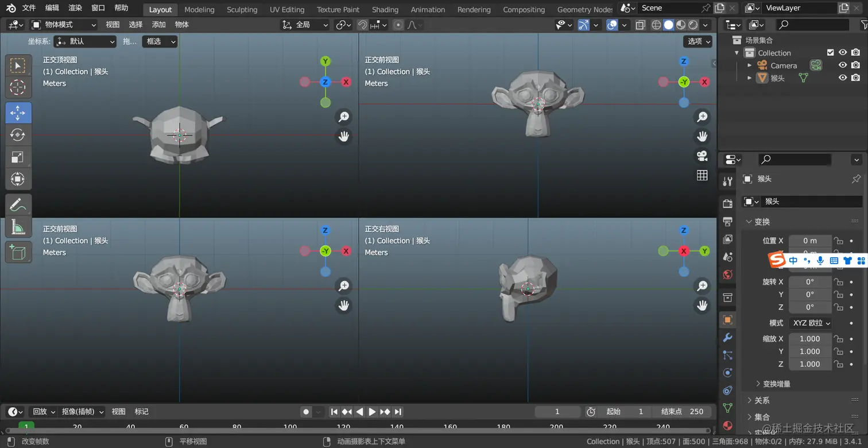Toggle X-ray mode
Viewport: 868px width, 448px height.
click(x=641, y=25)
